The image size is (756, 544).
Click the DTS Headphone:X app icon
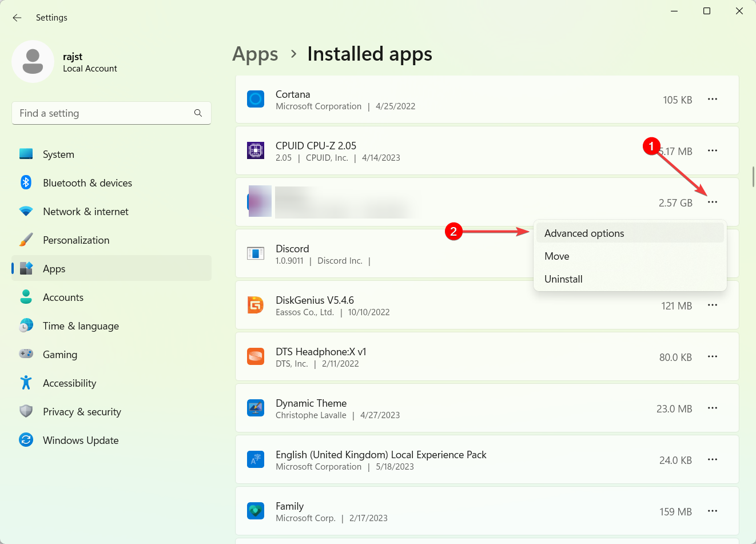click(256, 357)
